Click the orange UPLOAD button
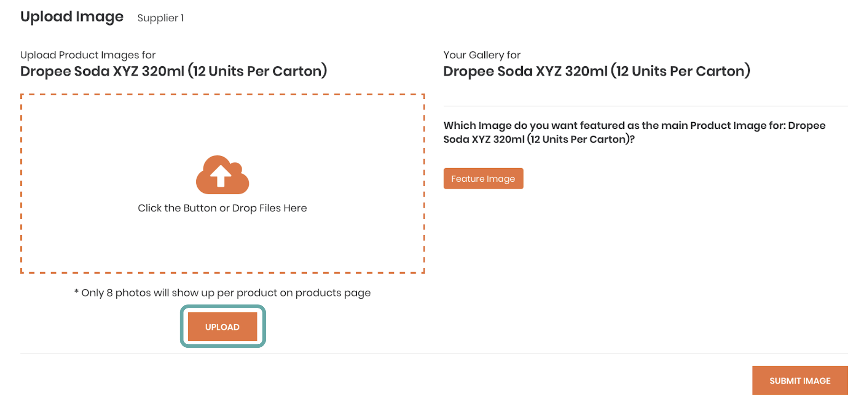Screen dimensions: 868x406 [222, 327]
